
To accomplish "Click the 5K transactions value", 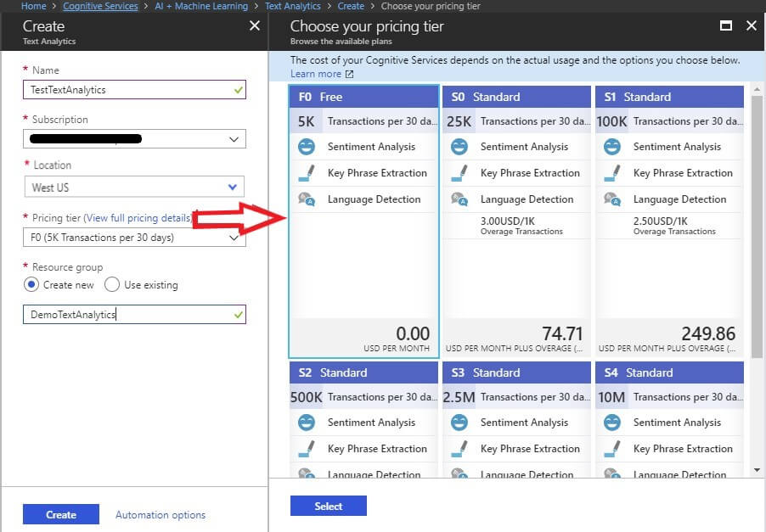I will [x=307, y=121].
